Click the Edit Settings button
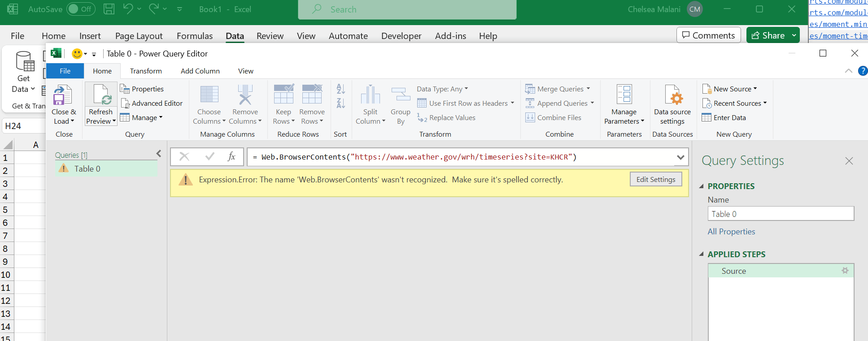The height and width of the screenshot is (341, 868). coord(656,179)
